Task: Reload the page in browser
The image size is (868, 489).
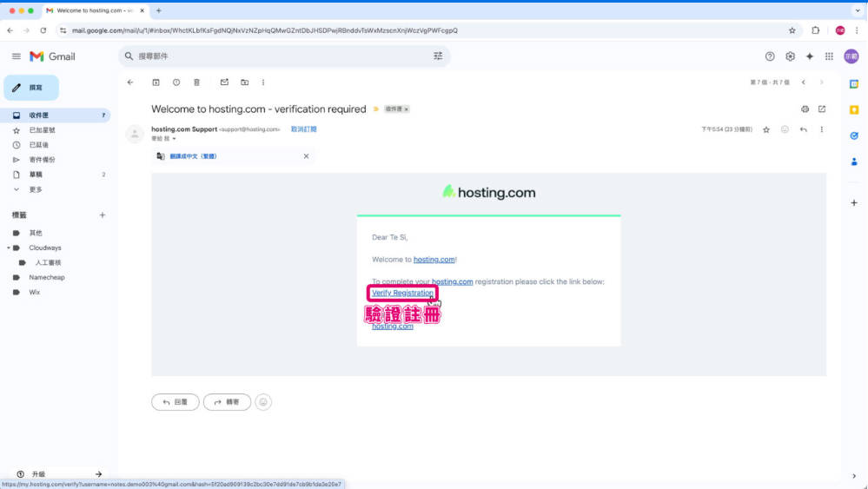Action: click(x=43, y=30)
